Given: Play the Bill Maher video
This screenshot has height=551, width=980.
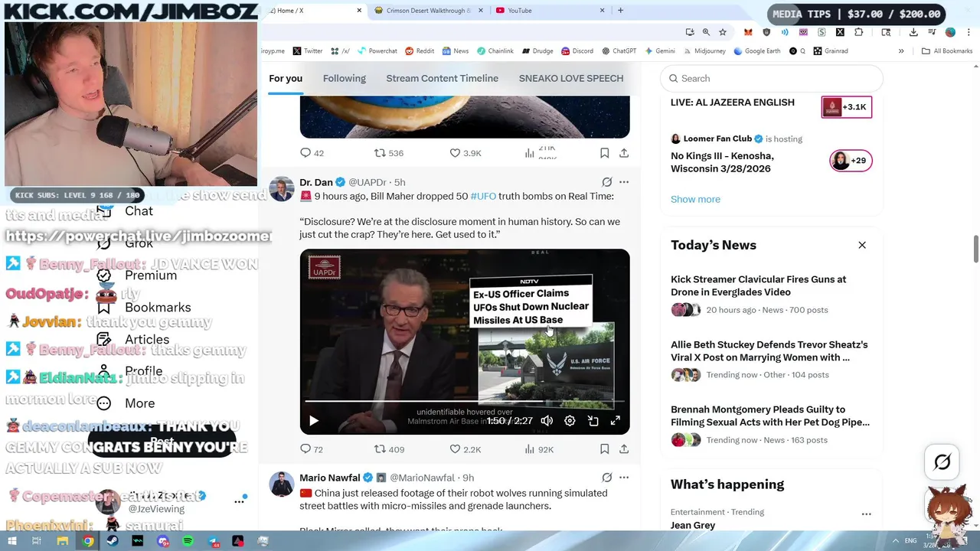Looking at the screenshot, I should point(313,421).
